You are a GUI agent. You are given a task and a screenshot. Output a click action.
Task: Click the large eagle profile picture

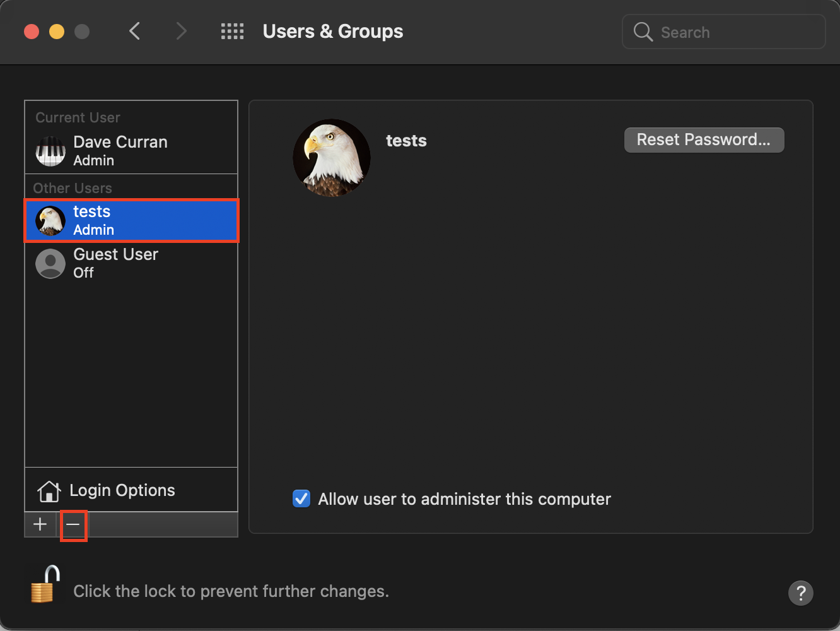tap(332, 158)
